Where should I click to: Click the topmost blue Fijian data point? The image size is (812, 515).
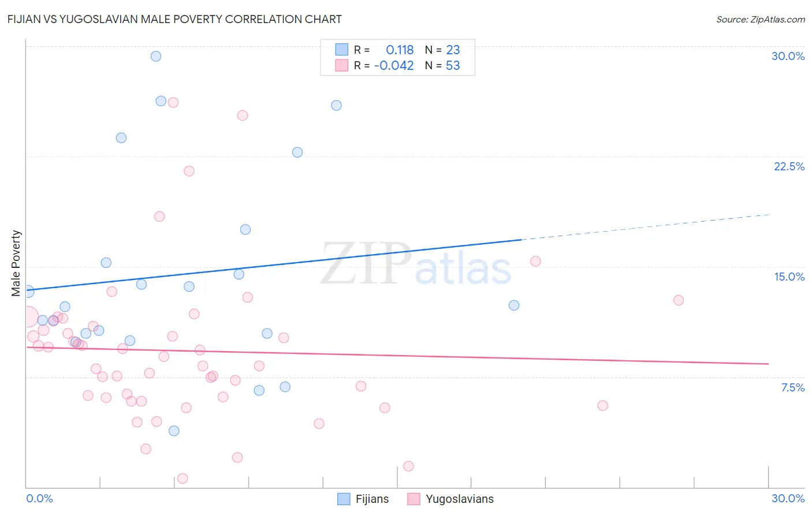[156, 56]
